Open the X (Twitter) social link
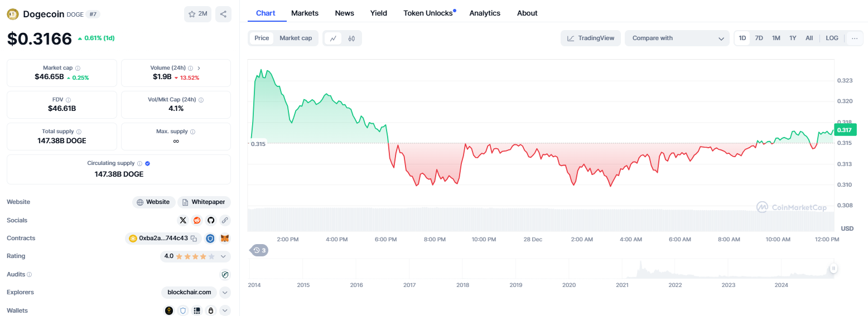The height and width of the screenshot is (316, 868). pyautogui.click(x=183, y=220)
